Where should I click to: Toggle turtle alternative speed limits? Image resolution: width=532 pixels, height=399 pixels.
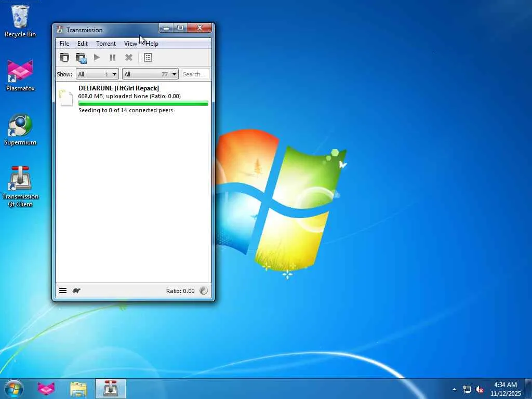pyautogui.click(x=77, y=290)
